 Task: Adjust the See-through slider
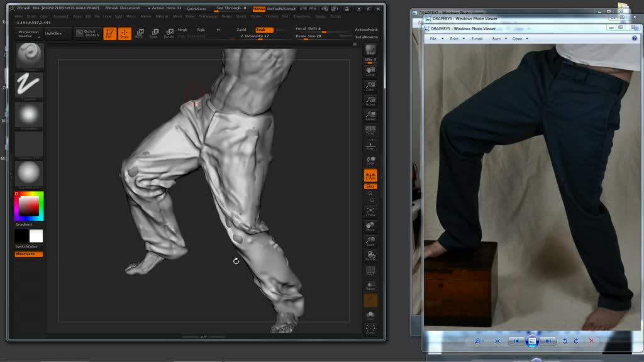pos(231,8)
